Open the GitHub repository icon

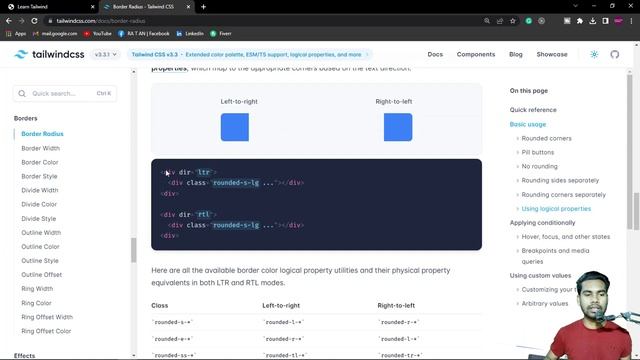(x=615, y=54)
